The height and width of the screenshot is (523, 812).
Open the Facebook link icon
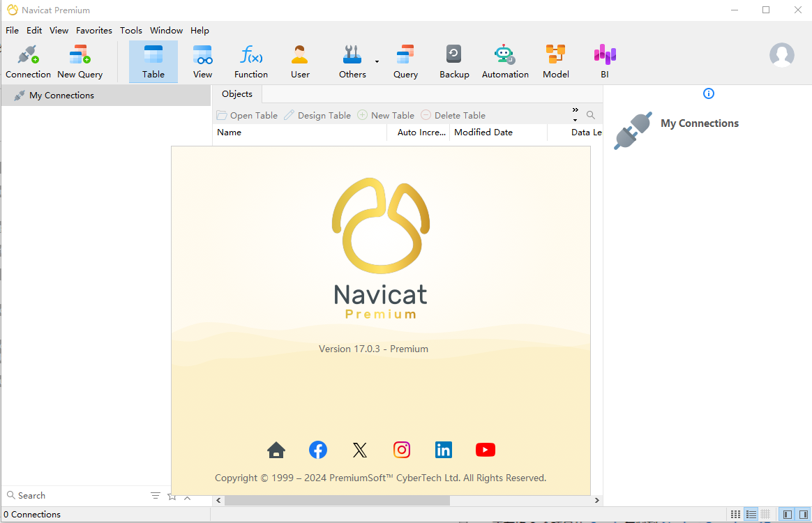click(318, 450)
